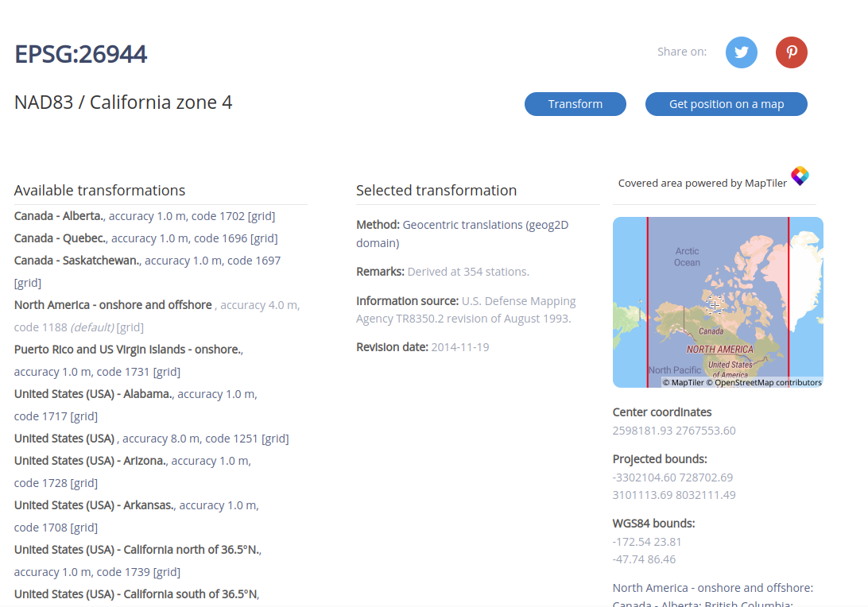
Task: Click the Transform button
Action: coord(575,104)
